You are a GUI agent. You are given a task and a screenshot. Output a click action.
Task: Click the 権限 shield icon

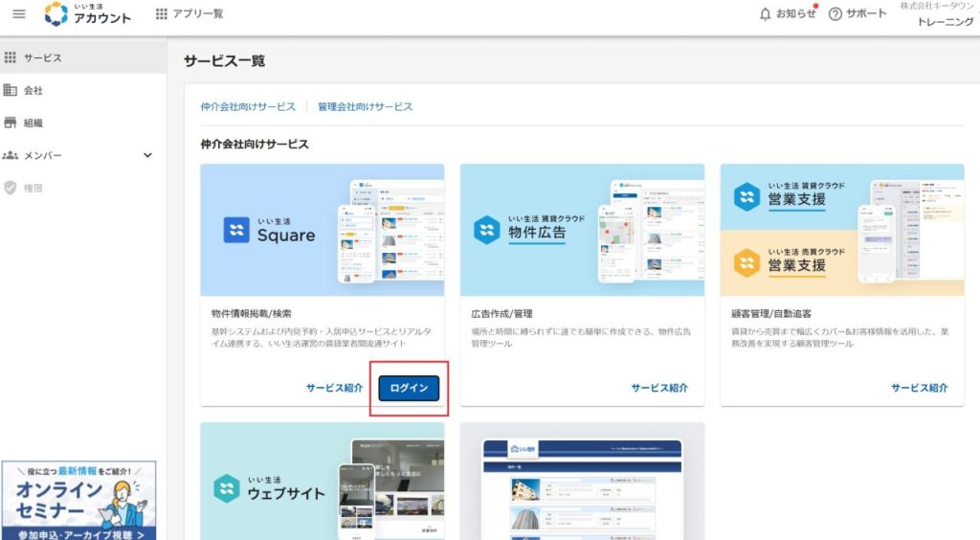[11, 188]
